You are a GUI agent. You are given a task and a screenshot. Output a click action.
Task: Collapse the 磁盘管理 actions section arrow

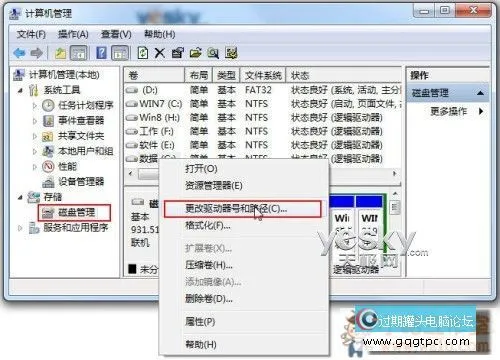pyautogui.click(x=480, y=93)
